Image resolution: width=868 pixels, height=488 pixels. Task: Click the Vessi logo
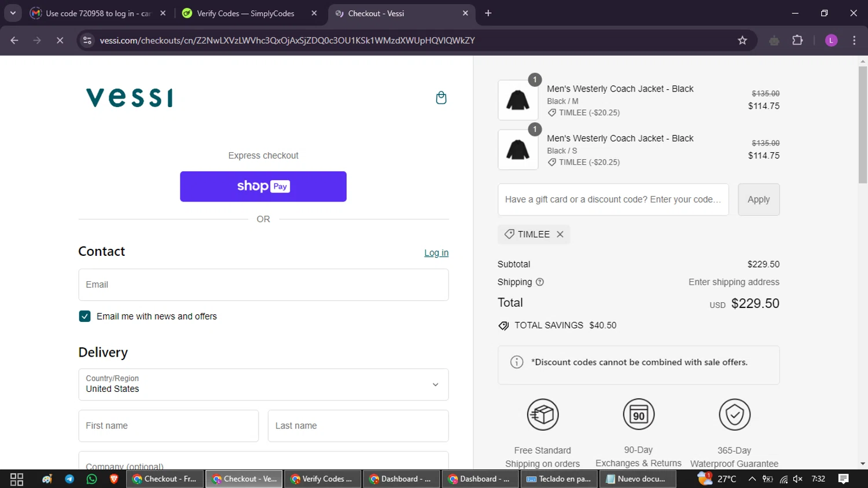[130, 98]
